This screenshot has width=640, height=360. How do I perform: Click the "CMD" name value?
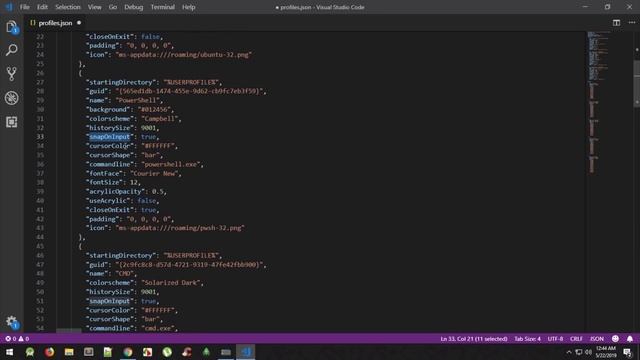click(124, 273)
